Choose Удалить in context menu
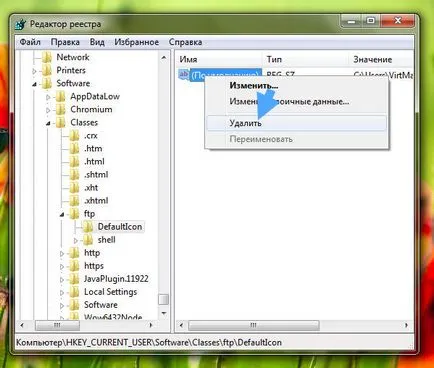The image size is (434, 368). (296, 123)
